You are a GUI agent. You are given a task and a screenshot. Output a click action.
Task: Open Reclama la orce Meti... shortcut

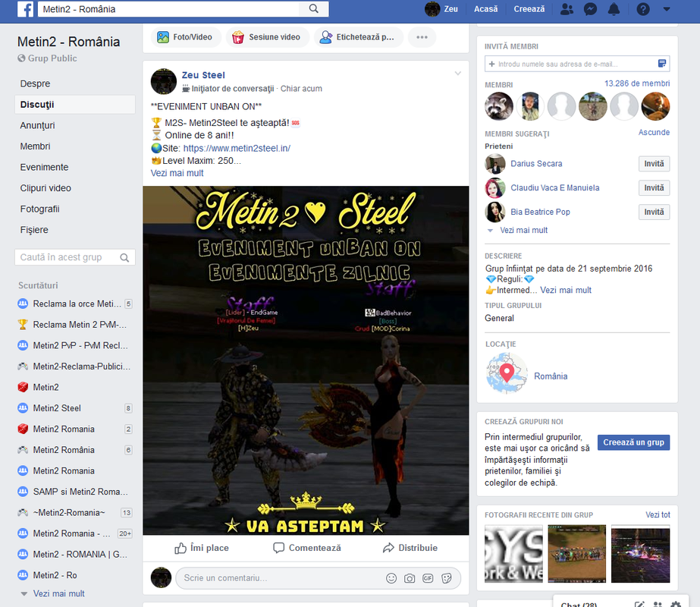point(77,303)
